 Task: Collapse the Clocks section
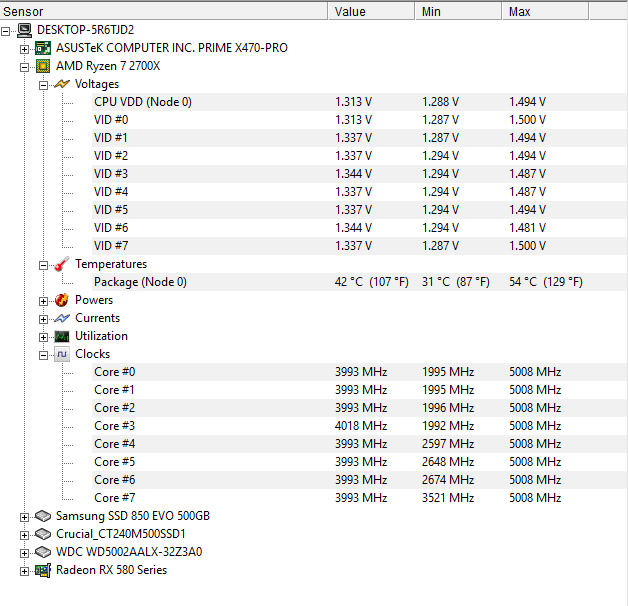(43, 355)
